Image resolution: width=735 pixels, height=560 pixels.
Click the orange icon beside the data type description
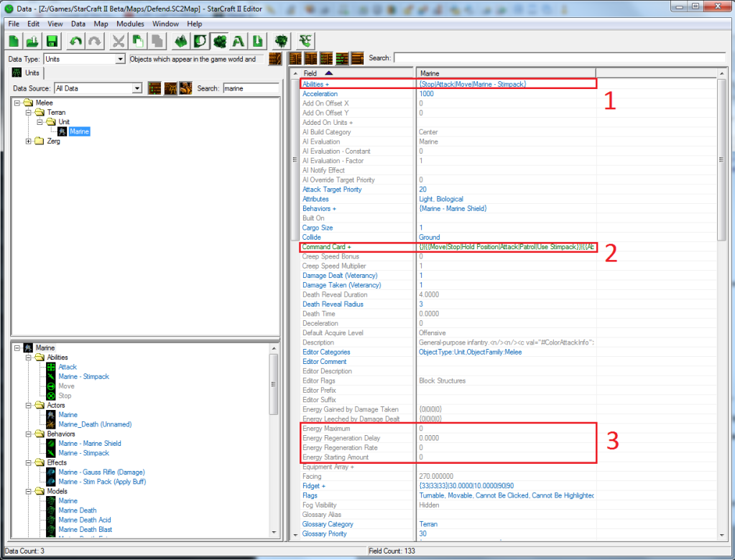[275, 59]
